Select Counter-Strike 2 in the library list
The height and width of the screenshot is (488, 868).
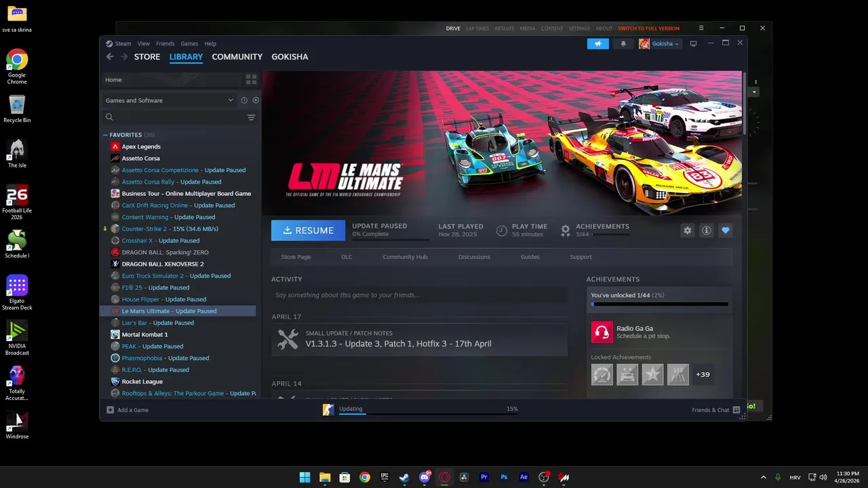(x=179, y=229)
